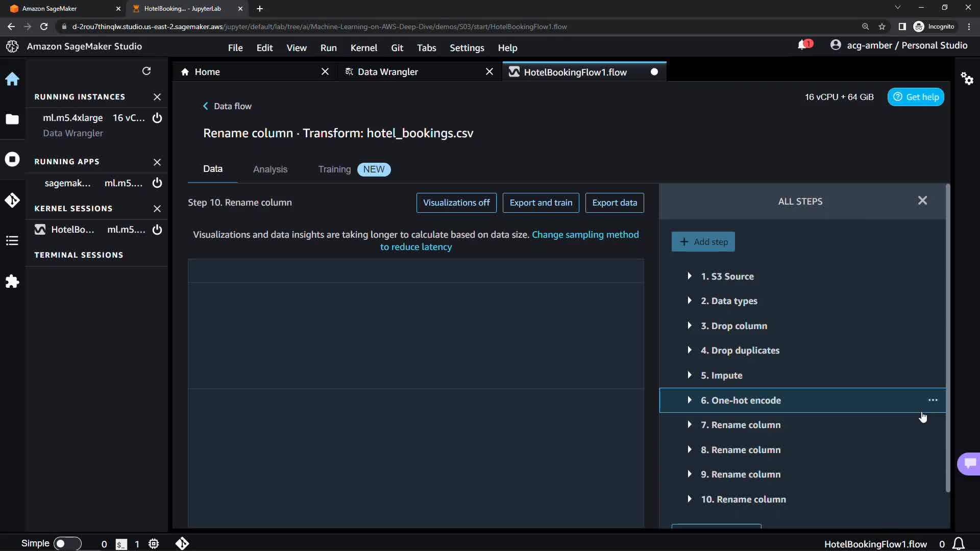Open Running Terminals and Kernels icon

pyautogui.click(x=12, y=160)
